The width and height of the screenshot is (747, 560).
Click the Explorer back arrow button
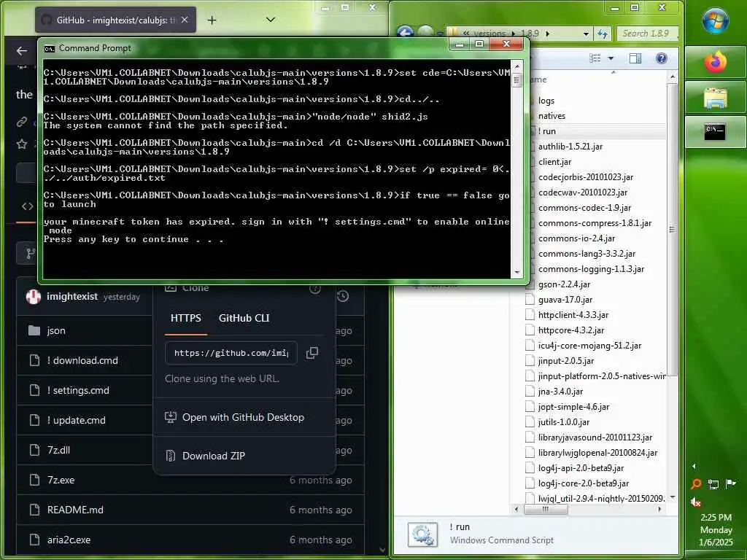coord(405,32)
